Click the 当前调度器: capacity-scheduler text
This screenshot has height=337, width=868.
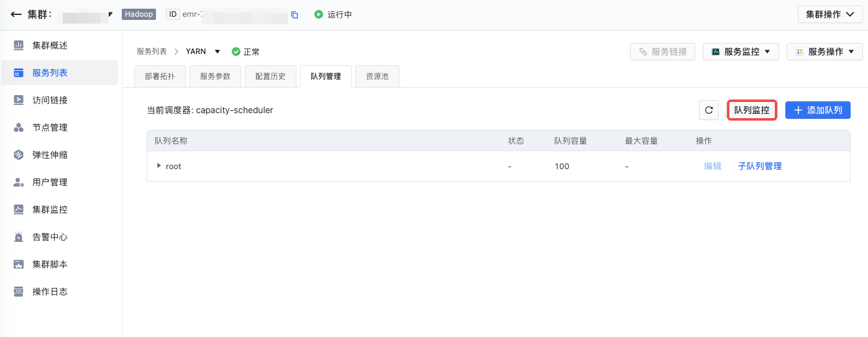210,110
